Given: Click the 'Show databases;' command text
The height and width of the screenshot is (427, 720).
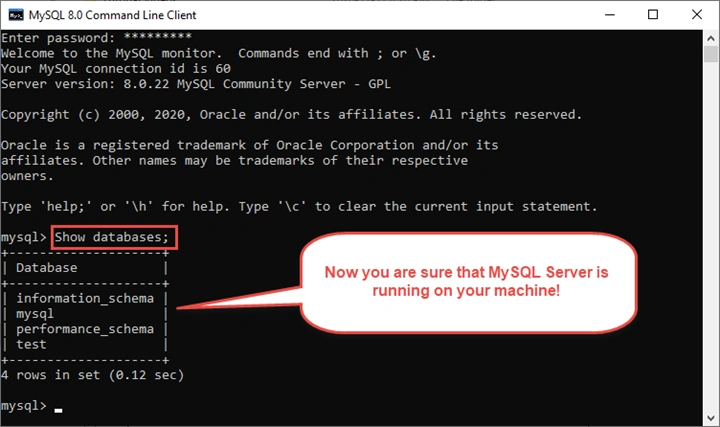Looking at the screenshot, I should pos(112,237).
